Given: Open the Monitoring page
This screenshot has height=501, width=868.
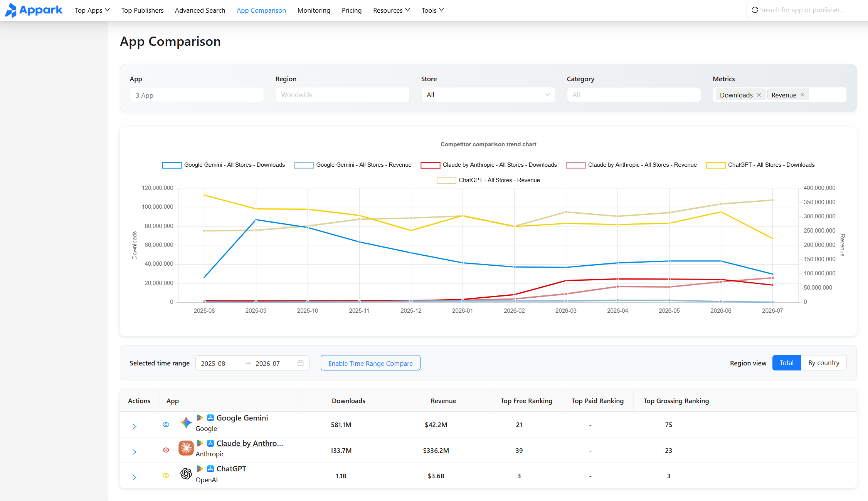Looking at the screenshot, I should (314, 10).
